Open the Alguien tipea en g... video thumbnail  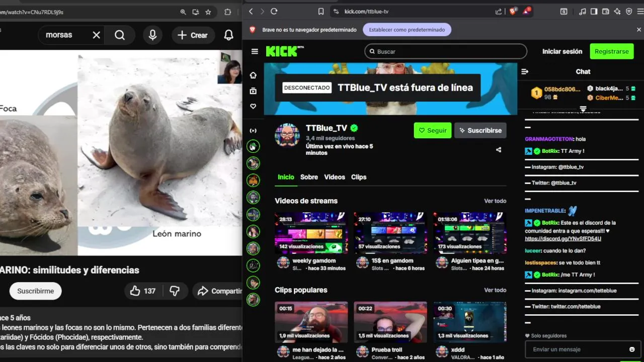[470, 233]
